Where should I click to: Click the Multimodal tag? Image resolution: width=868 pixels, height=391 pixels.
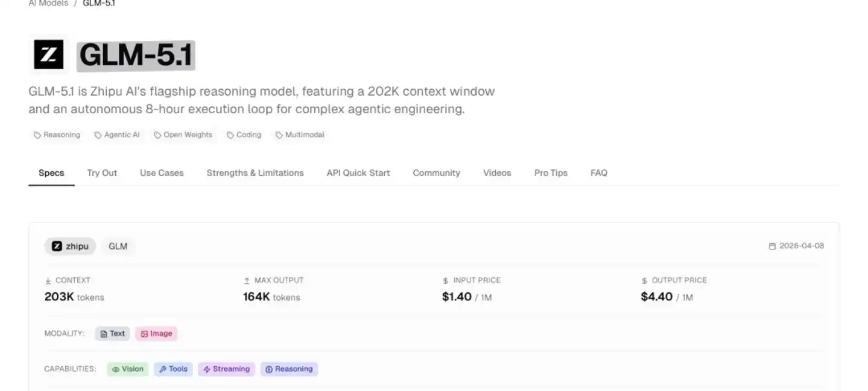tap(300, 135)
